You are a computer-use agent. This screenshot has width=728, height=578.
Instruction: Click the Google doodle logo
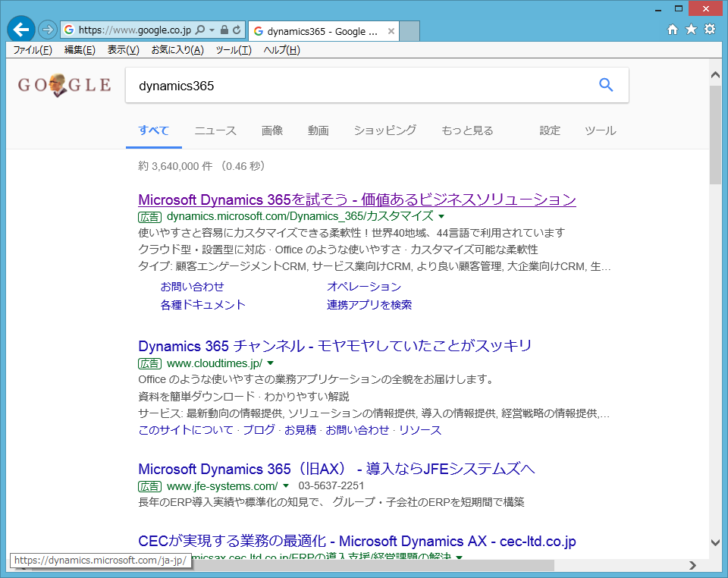coord(64,85)
